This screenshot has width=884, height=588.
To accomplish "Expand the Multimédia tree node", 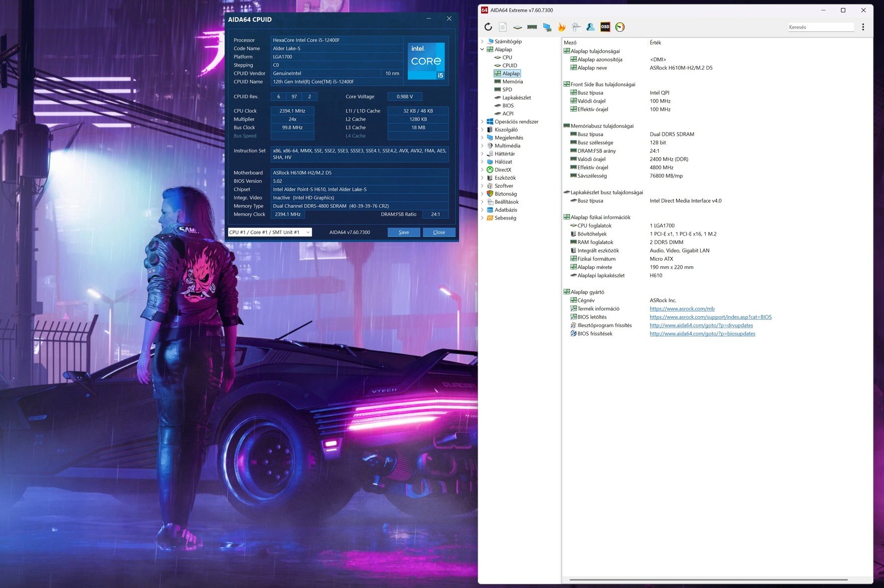I will point(482,145).
